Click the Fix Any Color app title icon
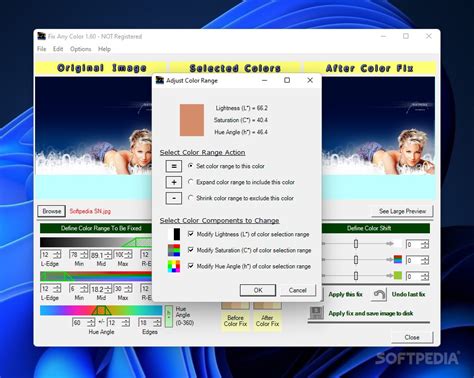The height and width of the screenshot is (378, 474). pyautogui.click(x=41, y=36)
